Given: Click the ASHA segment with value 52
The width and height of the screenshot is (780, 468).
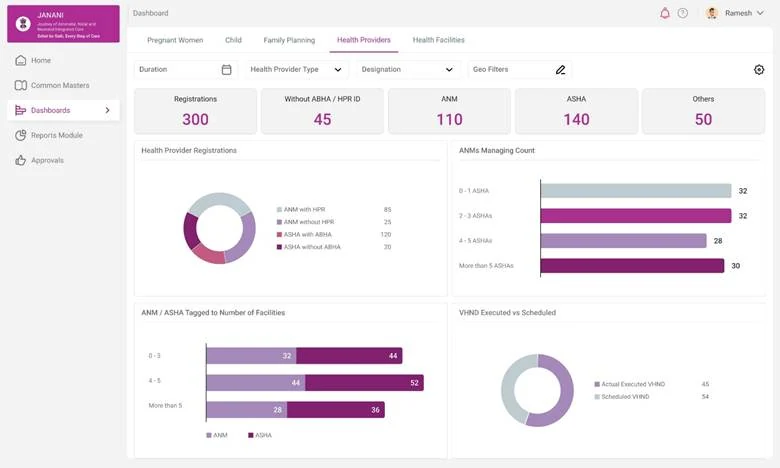Looking at the screenshot, I should (x=364, y=382).
